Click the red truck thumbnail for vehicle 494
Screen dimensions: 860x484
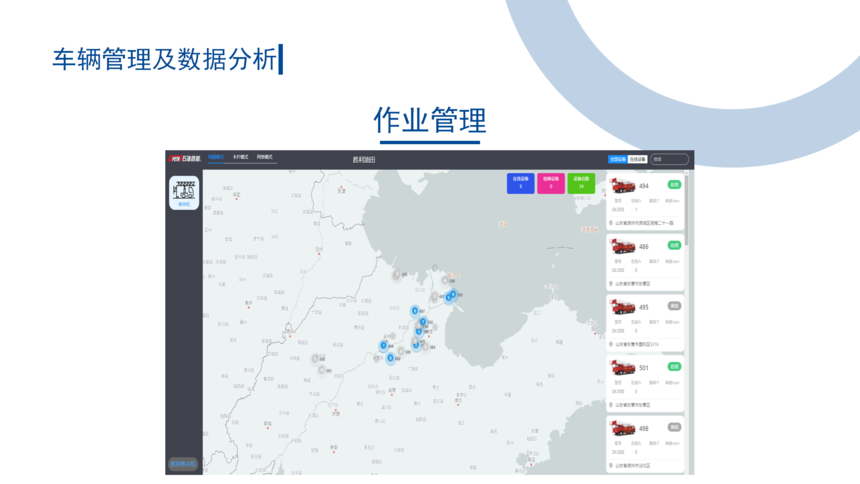624,186
